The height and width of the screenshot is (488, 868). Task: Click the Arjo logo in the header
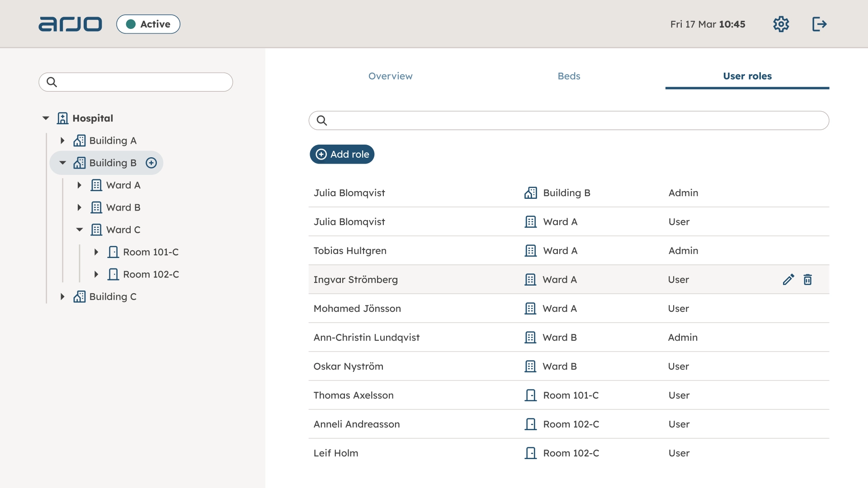70,24
